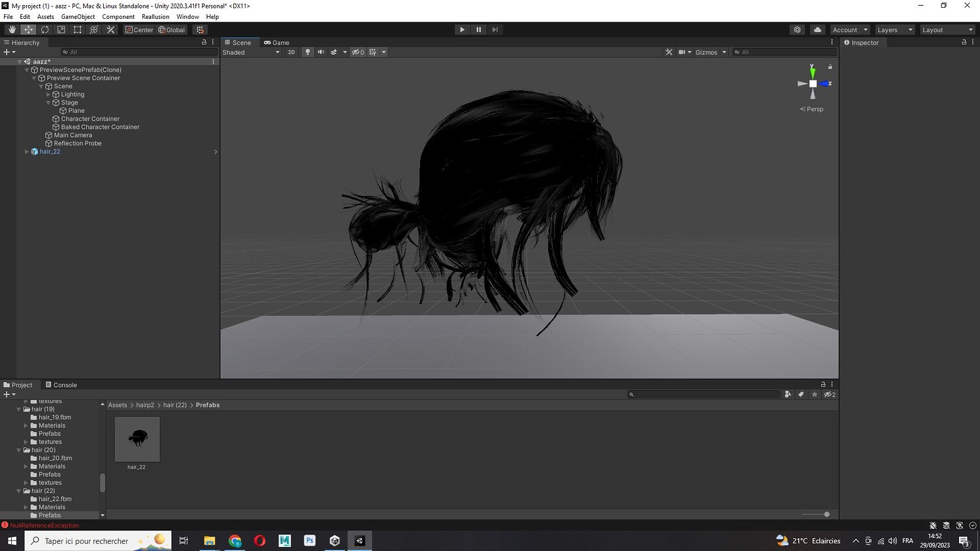Screen dimensions: 980x551
Task: Click the scene component editor tools icon
Action: [x=669, y=52]
